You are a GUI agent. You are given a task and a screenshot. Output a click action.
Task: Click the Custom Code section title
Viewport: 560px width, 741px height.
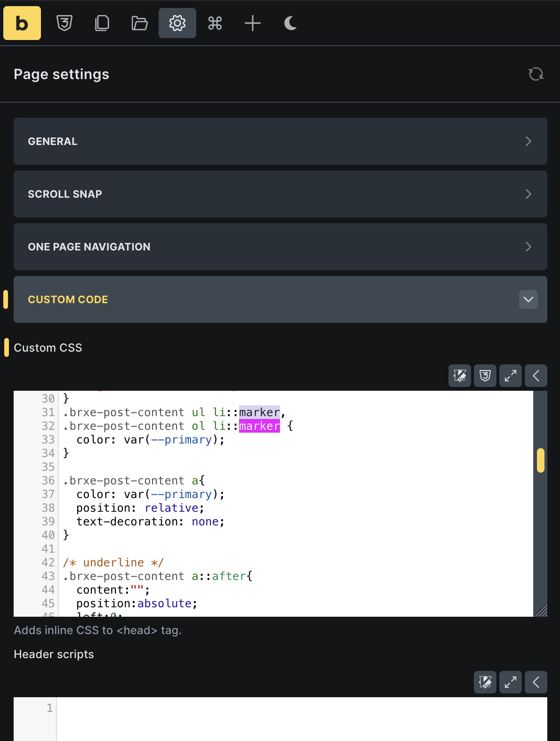coord(68,299)
